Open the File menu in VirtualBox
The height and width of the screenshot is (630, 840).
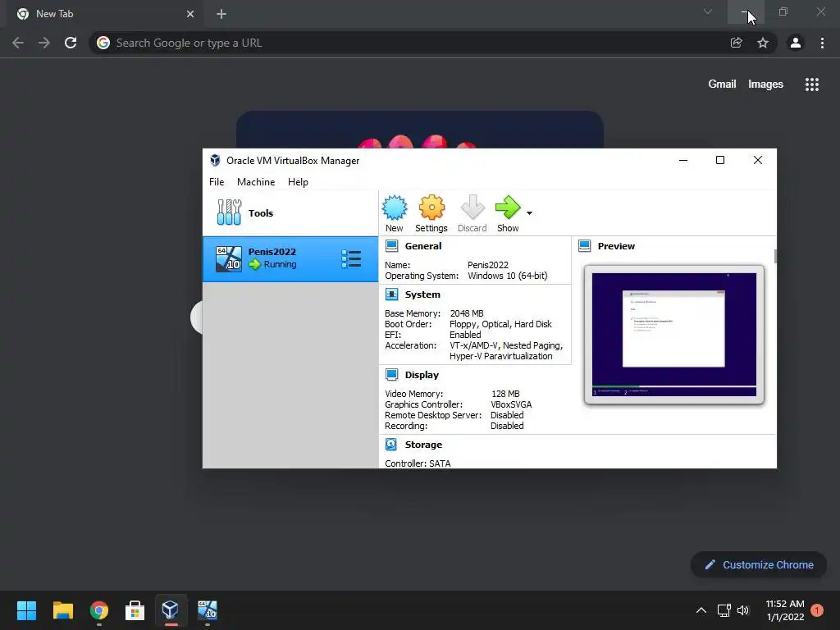(217, 181)
